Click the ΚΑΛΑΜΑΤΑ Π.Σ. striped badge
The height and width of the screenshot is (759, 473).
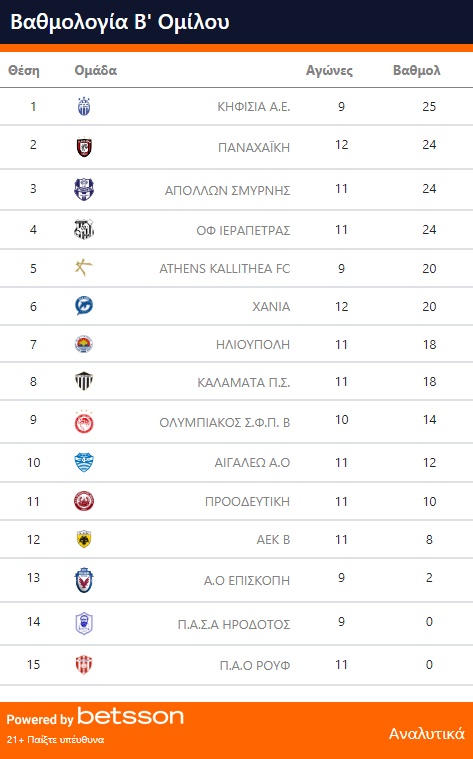tap(84, 381)
